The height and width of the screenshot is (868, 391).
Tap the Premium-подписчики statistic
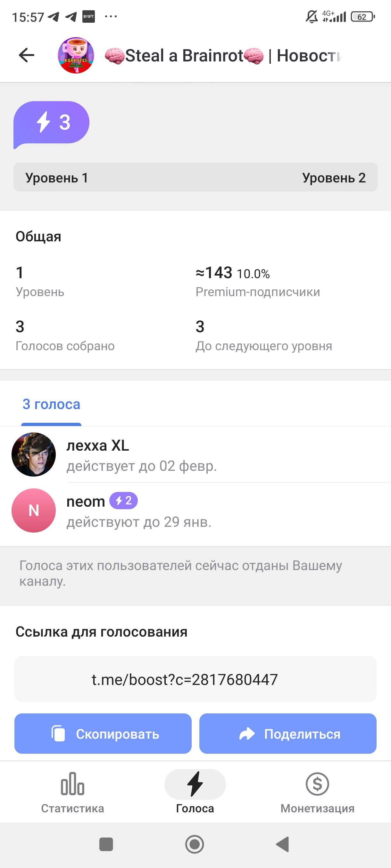pos(258,281)
